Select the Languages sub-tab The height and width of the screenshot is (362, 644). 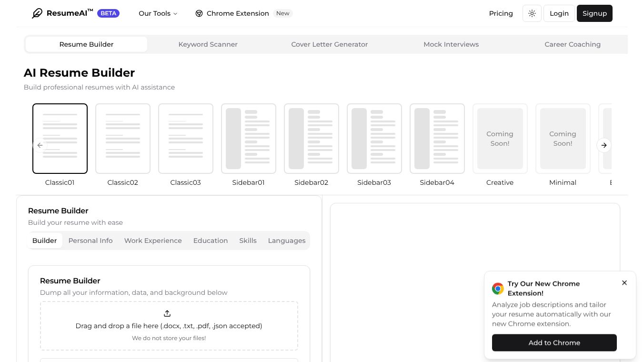[287, 241]
